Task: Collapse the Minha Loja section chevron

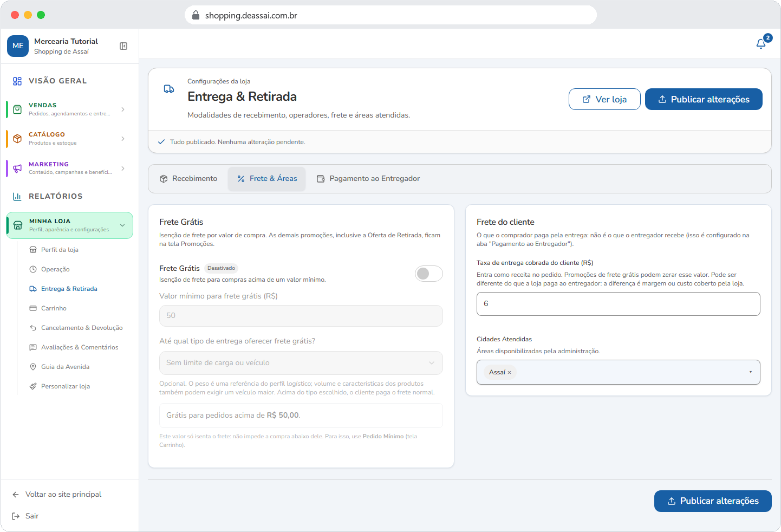Action: 122,225
